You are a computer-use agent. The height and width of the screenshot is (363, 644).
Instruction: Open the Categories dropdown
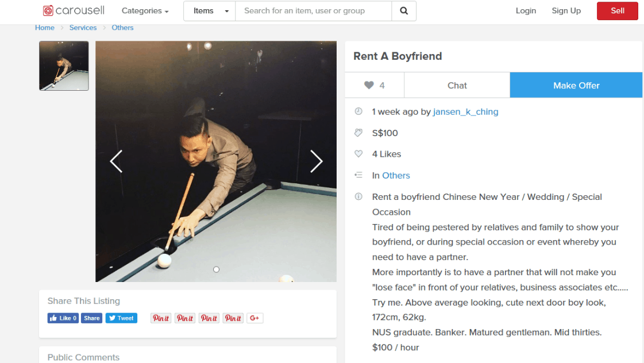(x=145, y=11)
